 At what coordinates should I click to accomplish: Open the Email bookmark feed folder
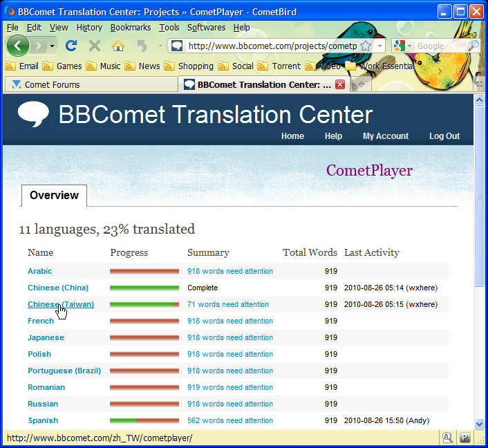[x=22, y=66]
